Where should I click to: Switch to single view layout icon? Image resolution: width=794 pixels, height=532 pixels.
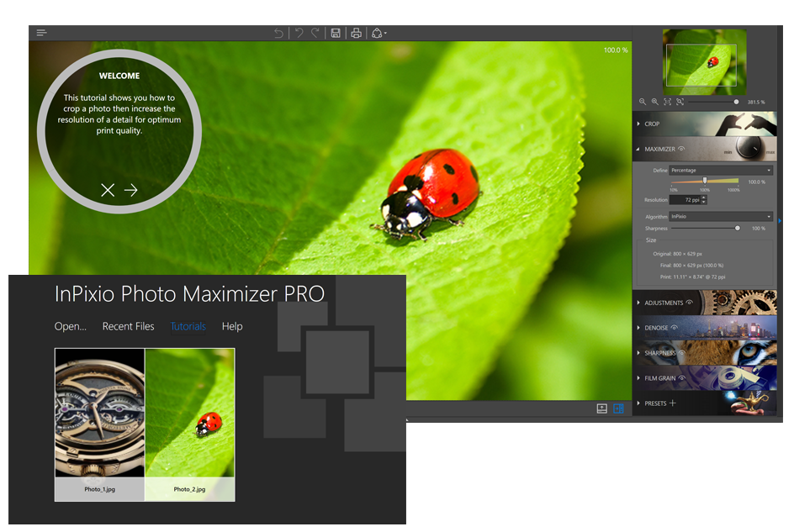[602, 408]
